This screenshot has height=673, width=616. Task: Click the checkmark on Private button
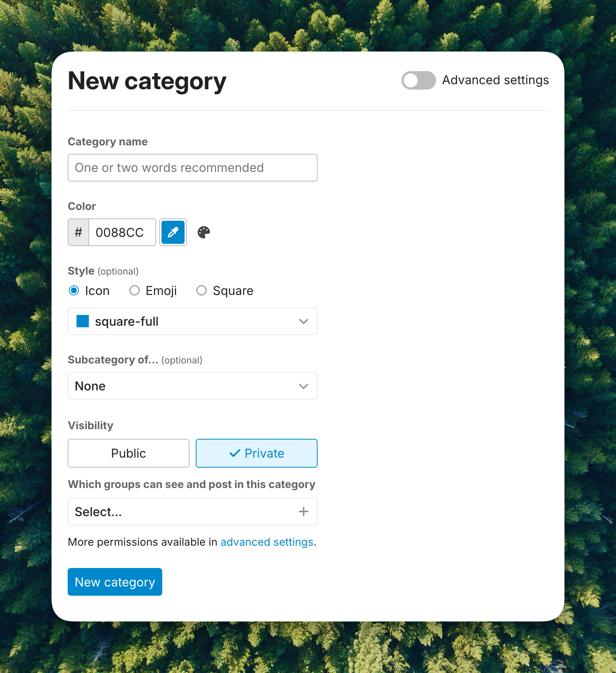pos(235,453)
